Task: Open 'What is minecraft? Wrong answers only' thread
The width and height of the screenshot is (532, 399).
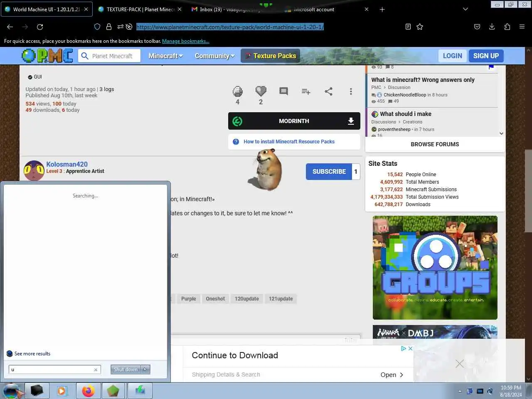Action: [423, 80]
